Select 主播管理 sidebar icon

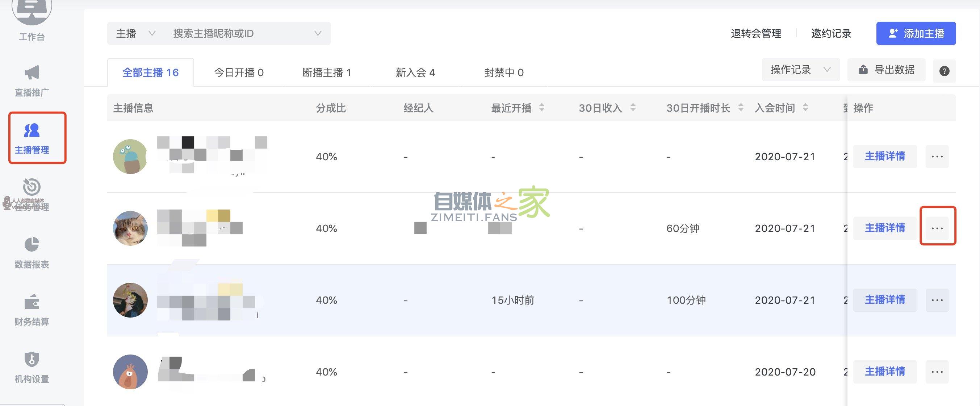point(32,130)
